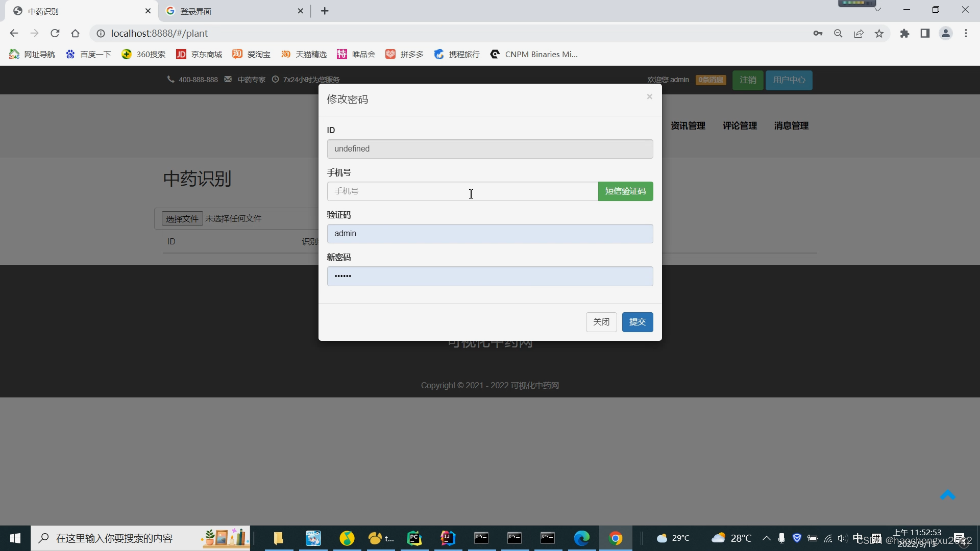
Task: Open Microsoft Edge from the taskbar
Action: tap(582, 538)
